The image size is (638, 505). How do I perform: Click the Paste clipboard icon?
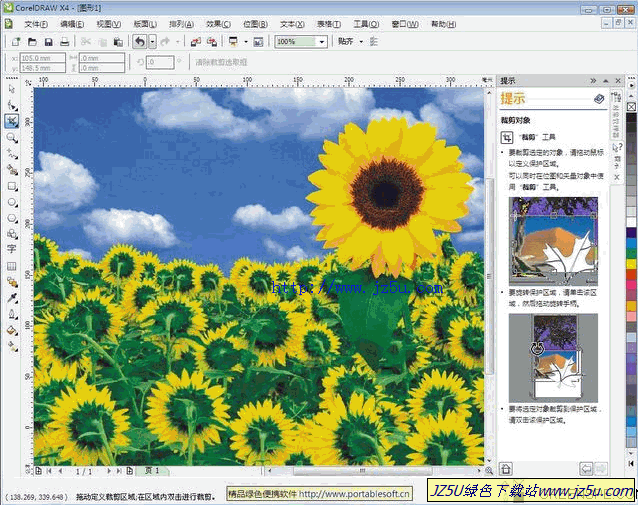118,42
